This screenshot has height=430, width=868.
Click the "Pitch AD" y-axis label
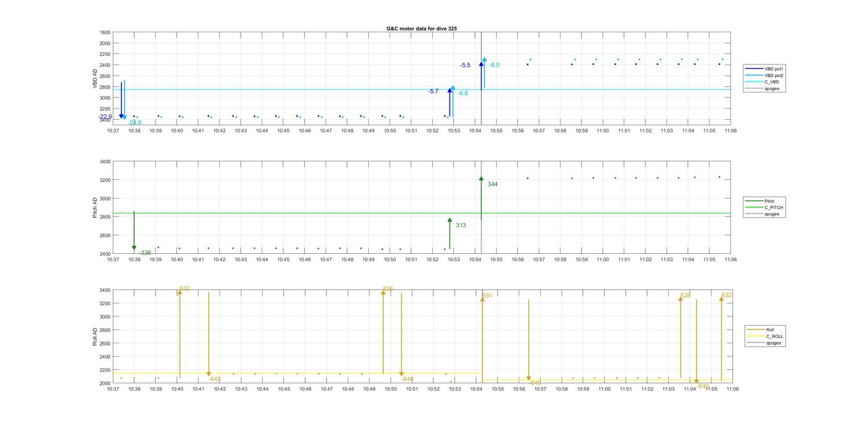point(95,207)
